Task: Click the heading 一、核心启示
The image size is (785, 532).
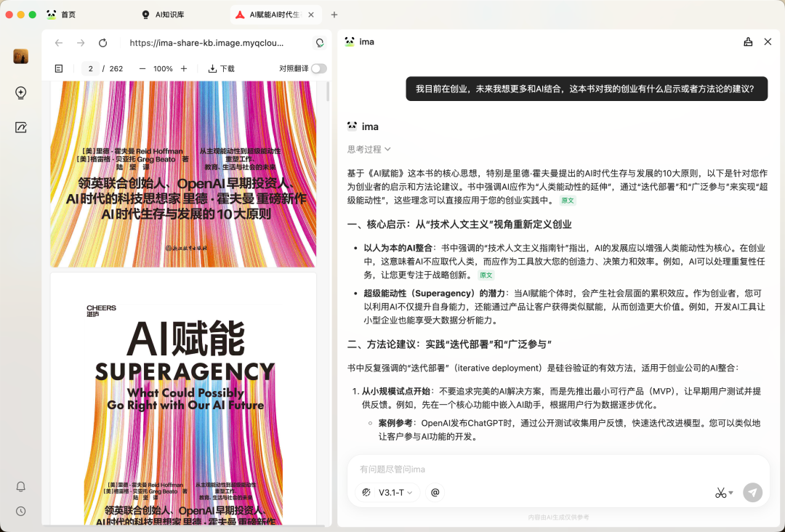Action: pyautogui.click(x=459, y=225)
